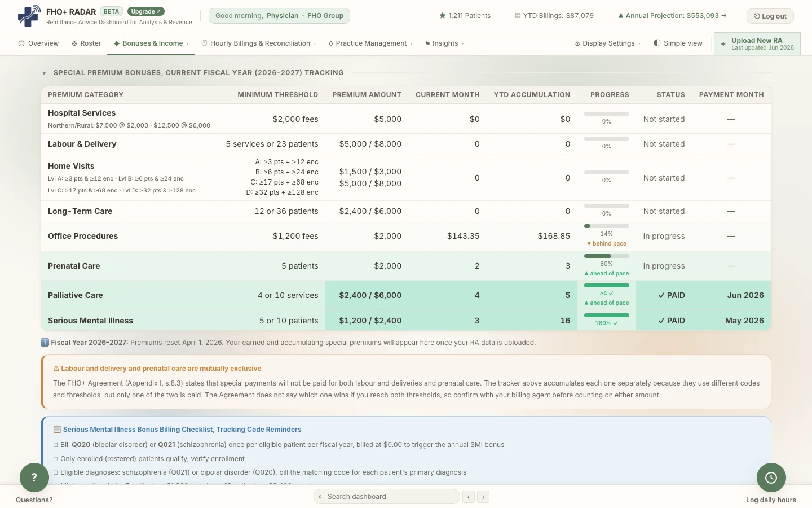This screenshot has height=508, width=812.
Task: Open the Practice Management dropdown menu
Action: pos(370,43)
